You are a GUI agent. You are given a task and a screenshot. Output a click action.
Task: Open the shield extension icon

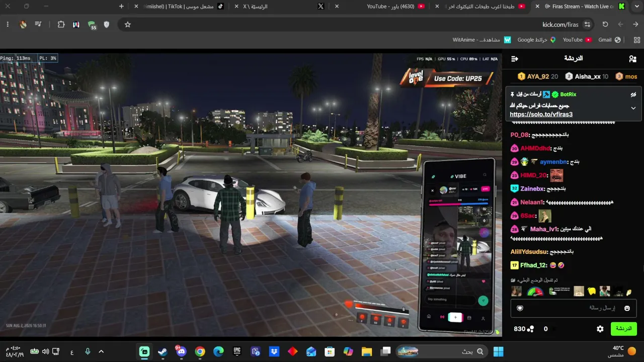tap(107, 25)
